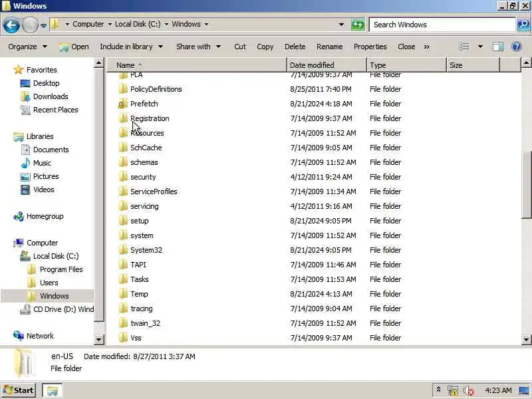Select Local Disk (C:) in the tree

point(56,256)
